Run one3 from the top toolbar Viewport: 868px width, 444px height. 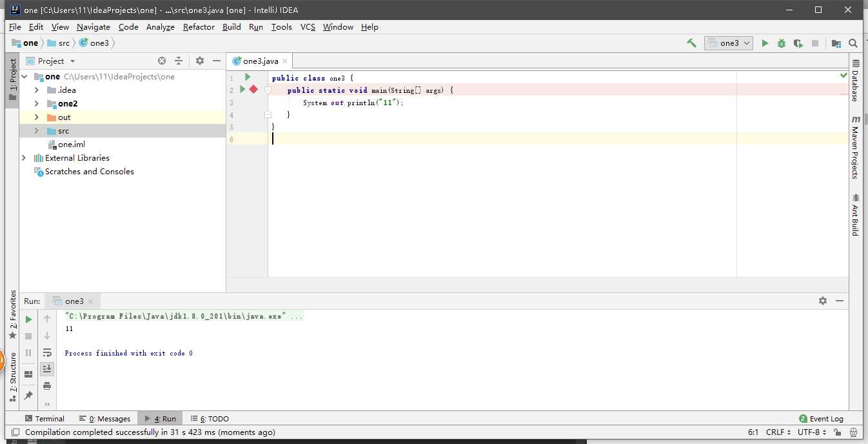click(x=765, y=43)
